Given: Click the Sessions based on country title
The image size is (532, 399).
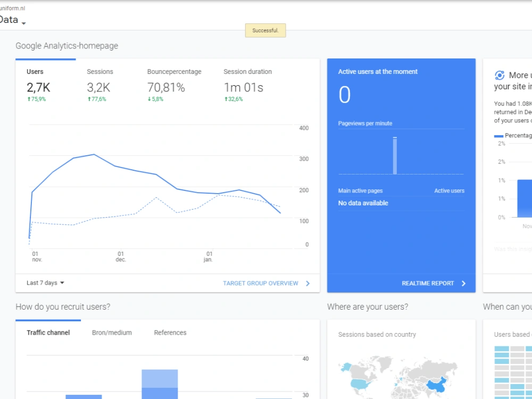Looking at the screenshot, I should coord(377,335).
